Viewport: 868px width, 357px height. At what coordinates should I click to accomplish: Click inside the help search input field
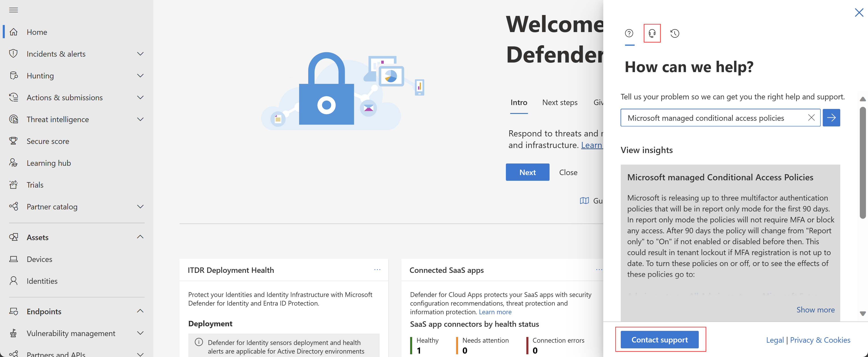714,117
